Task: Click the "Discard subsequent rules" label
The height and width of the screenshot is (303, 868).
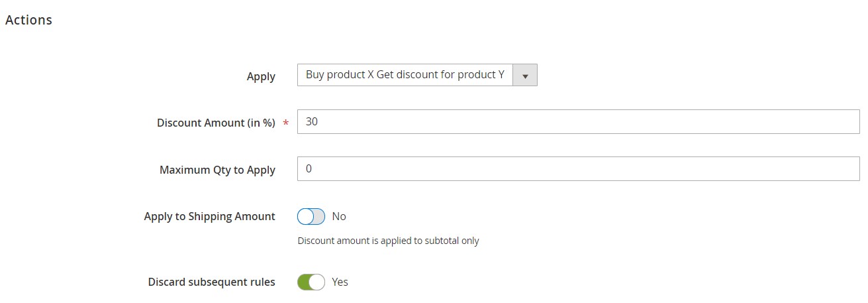Action: point(211,282)
